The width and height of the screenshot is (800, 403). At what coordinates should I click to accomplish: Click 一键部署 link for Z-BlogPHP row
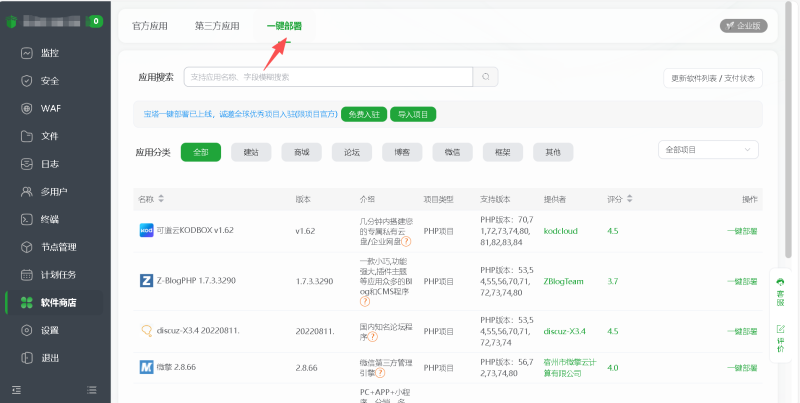point(741,281)
